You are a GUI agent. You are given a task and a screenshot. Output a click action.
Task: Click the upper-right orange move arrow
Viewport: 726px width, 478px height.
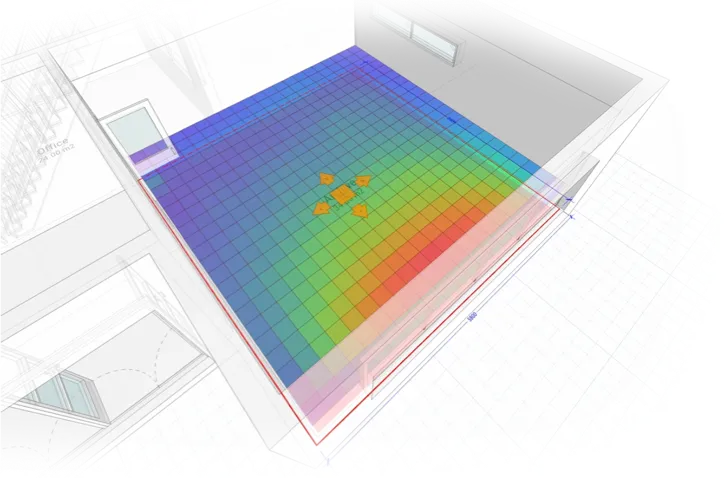(363, 180)
